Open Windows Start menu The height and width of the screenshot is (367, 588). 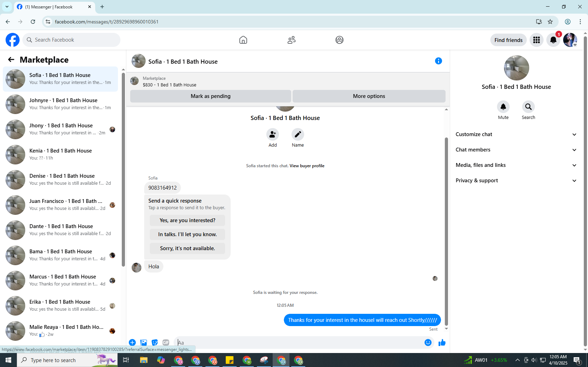coord(8,360)
